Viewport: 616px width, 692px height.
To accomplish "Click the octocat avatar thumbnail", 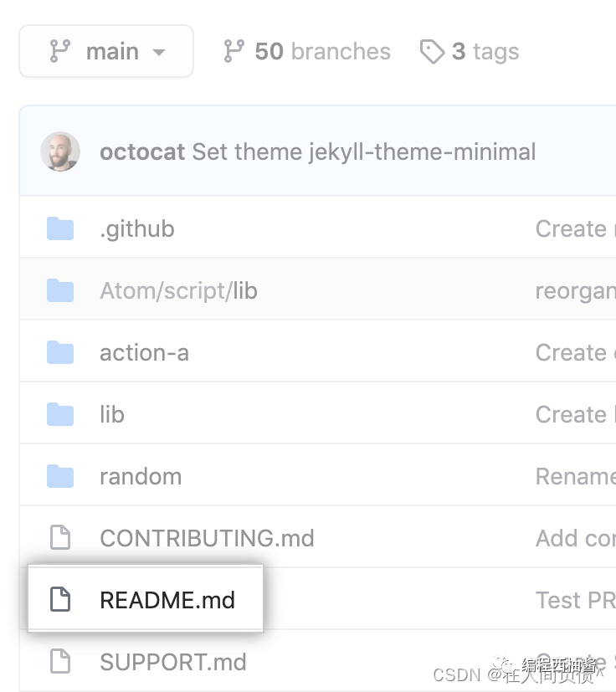I will coord(60,152).
